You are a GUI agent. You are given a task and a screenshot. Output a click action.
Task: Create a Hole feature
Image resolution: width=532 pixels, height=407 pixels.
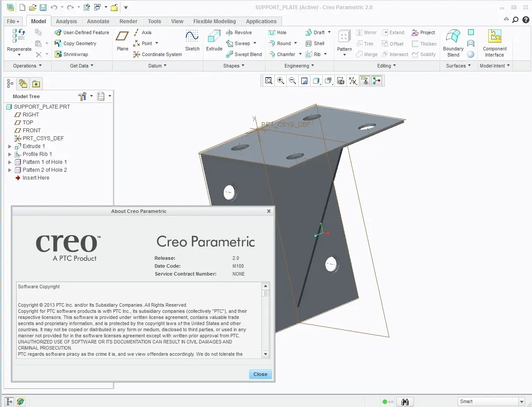coord(277,32)
